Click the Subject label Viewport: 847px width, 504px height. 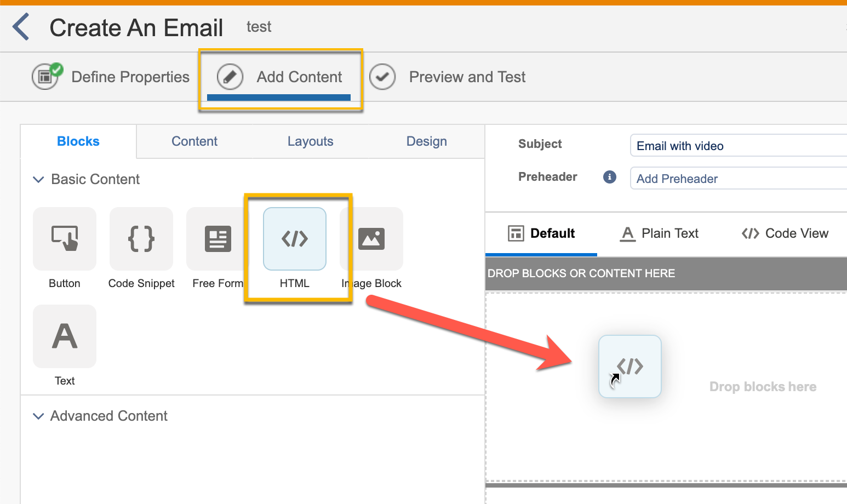(540, 144)
